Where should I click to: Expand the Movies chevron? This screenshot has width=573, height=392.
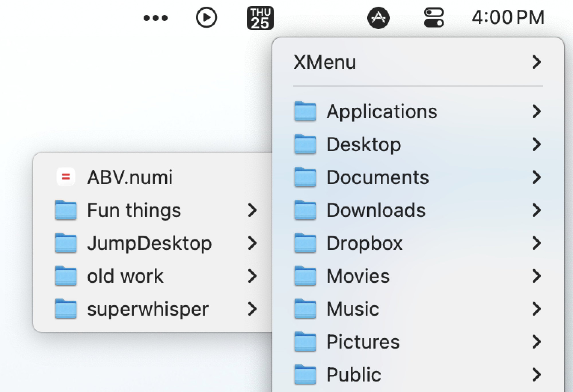[x=536, y=276]
